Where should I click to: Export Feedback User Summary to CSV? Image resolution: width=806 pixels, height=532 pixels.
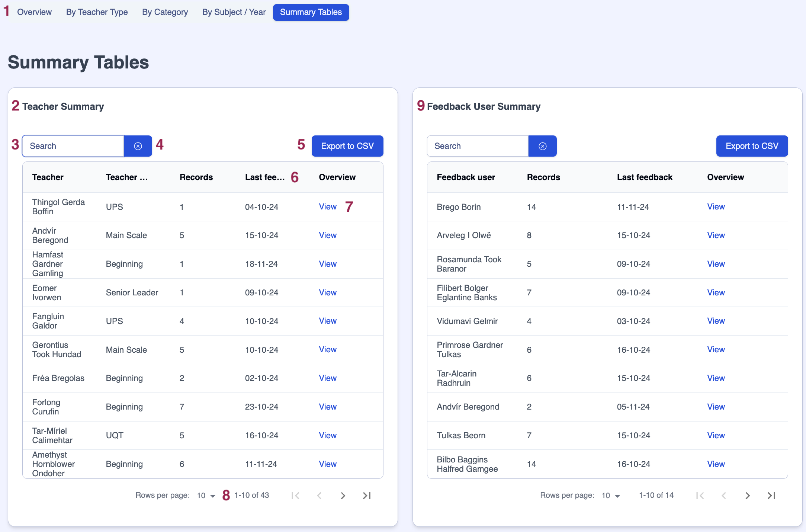pyautogui.click(x=752, y=146)
